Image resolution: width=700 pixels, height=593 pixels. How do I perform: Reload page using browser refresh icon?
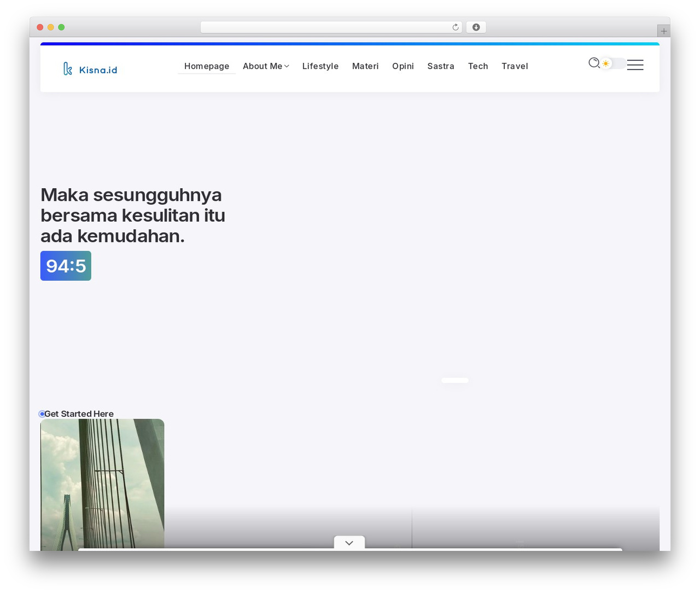click(x=455, y=27)
